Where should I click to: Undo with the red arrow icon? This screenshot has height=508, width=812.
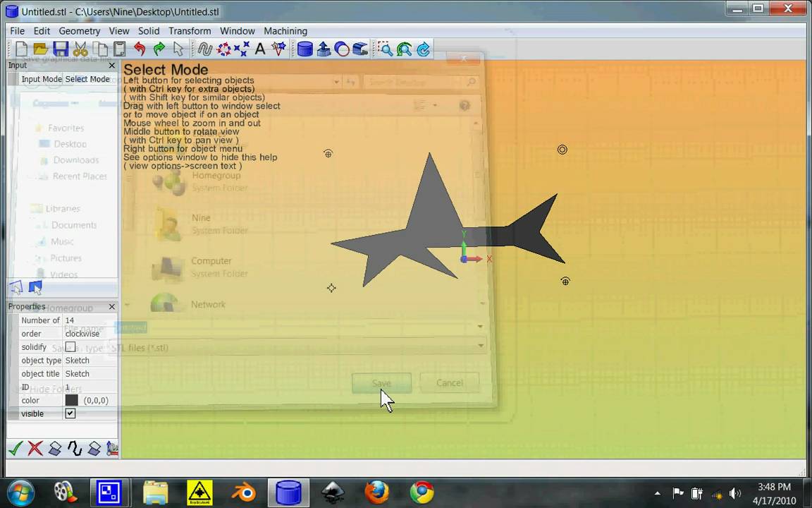point(140,49)
